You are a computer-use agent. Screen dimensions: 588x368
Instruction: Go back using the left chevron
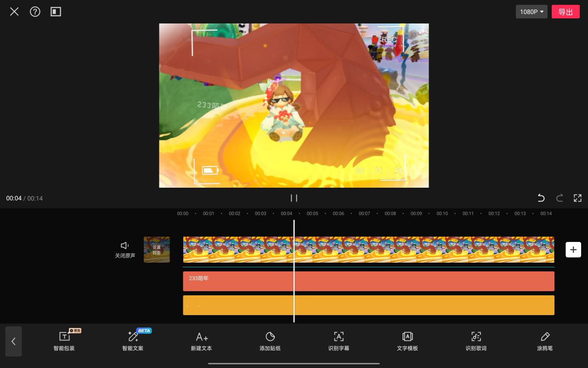click(x=13, y=341)
